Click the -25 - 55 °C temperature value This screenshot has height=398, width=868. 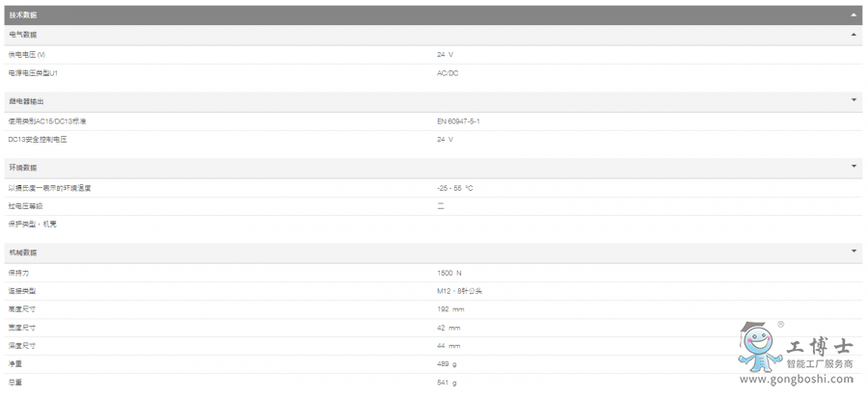(455, 188)
